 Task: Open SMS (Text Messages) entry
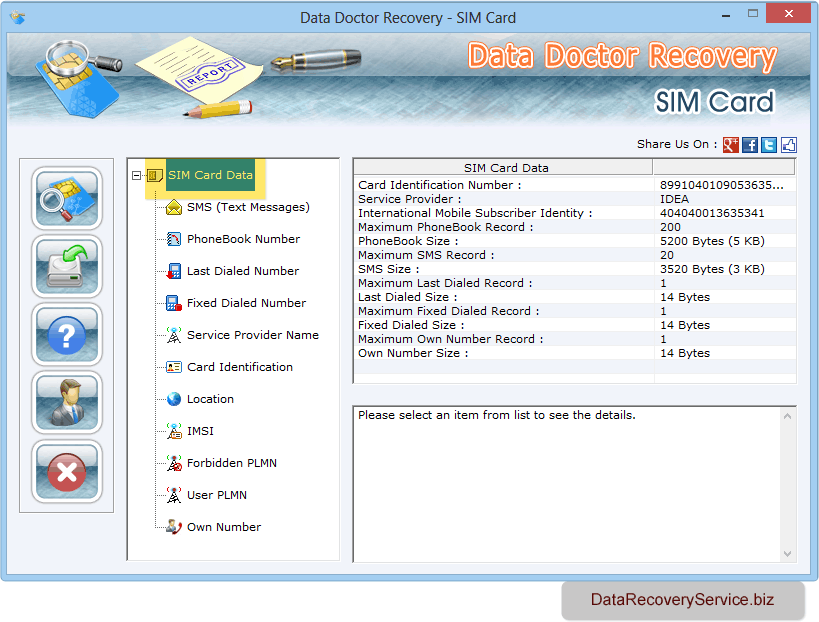248,207
